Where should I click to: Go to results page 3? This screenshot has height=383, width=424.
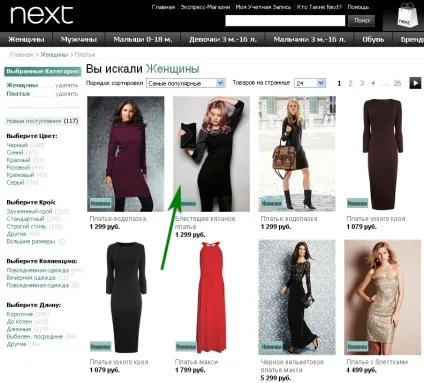(x=362, y=83)
